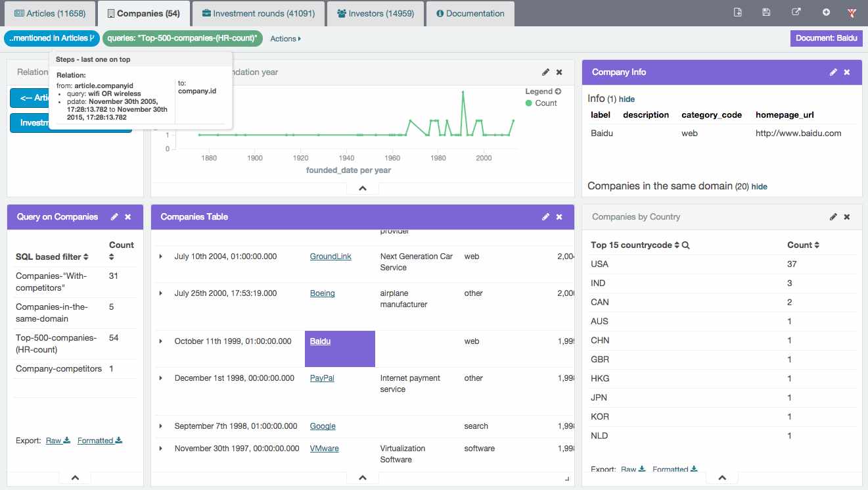The image size is (868, 490).
Task: Expand the Boeing table row
Action: coord(161,293)
